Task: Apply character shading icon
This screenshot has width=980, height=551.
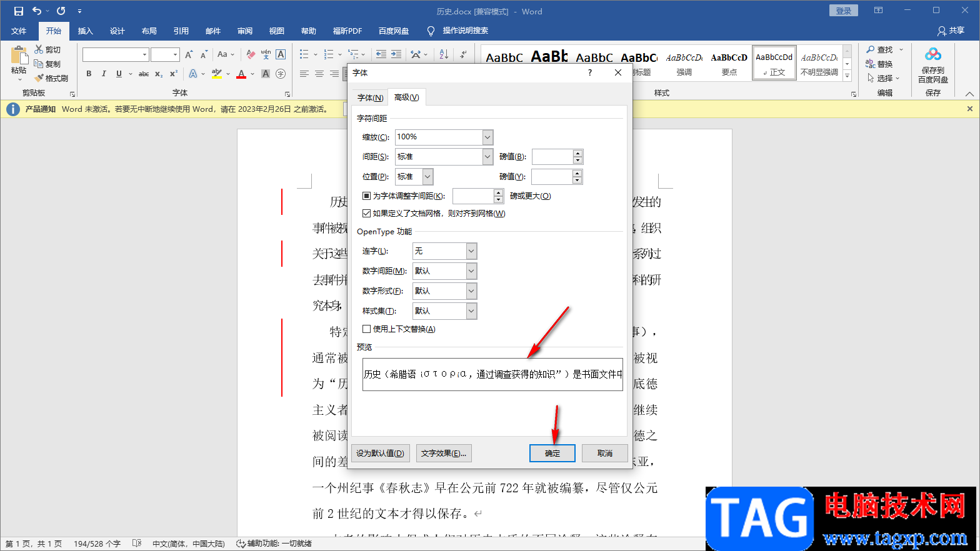Action: tap(266, 74)
